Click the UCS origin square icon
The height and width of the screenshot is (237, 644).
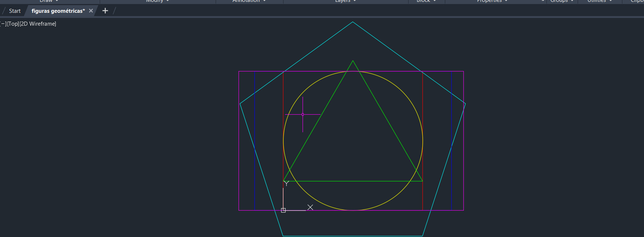click(x=283, y=210)
